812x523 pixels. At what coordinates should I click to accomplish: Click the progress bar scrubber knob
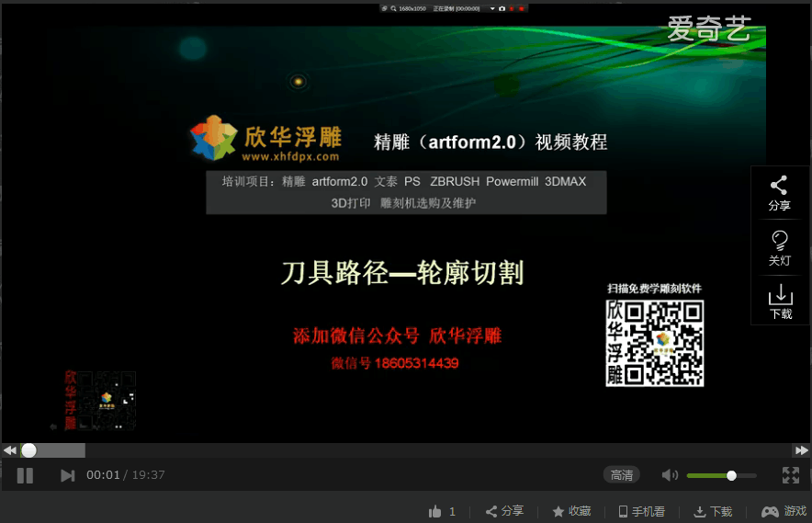(29, 450)
